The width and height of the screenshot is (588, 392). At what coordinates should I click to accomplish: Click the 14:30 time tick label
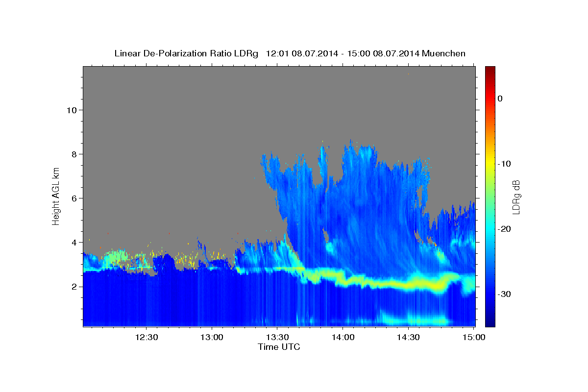point(408,338)
